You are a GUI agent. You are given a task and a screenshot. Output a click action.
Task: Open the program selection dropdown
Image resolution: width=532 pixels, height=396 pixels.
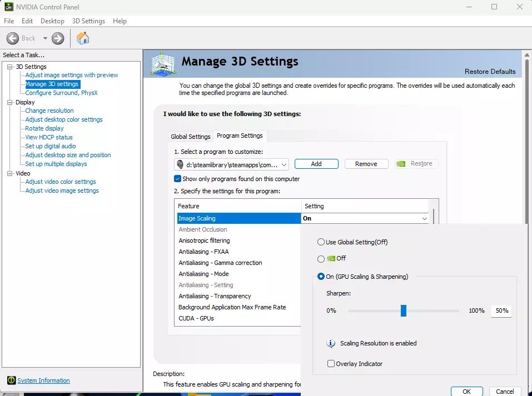tap(231, 165)
